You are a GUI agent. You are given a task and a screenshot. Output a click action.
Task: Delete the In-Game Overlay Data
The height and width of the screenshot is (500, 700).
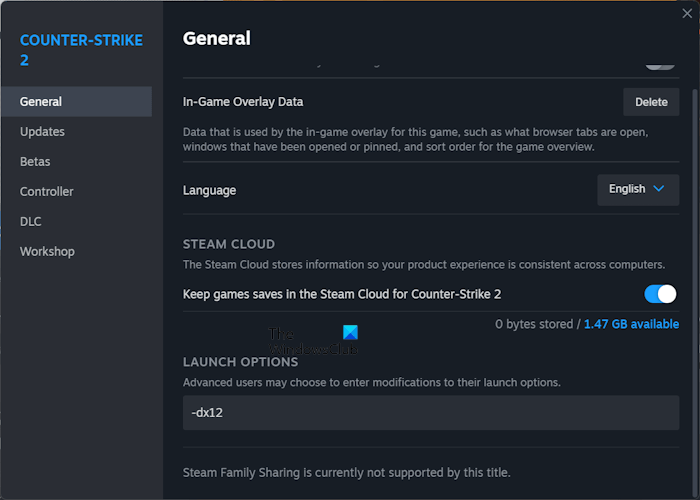coord(651,101)
